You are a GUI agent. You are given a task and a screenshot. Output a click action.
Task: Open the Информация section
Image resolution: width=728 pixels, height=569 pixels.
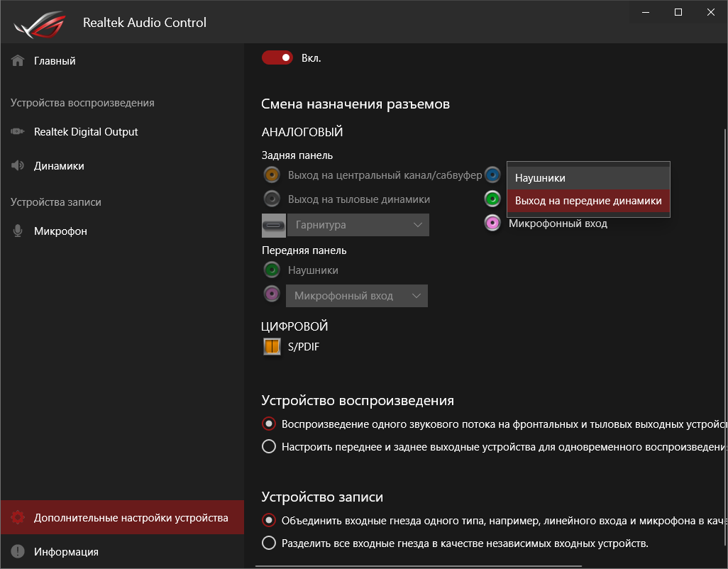[x=66, y=552]
